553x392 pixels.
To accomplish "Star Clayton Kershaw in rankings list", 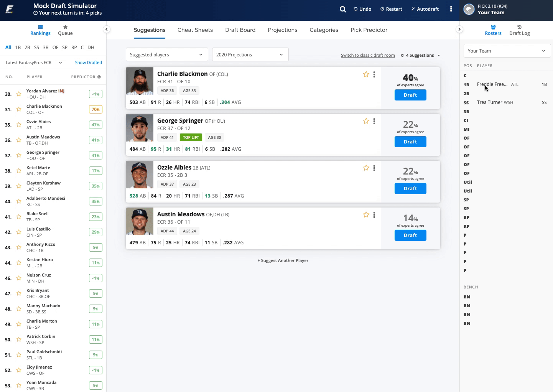I will 18,186.
